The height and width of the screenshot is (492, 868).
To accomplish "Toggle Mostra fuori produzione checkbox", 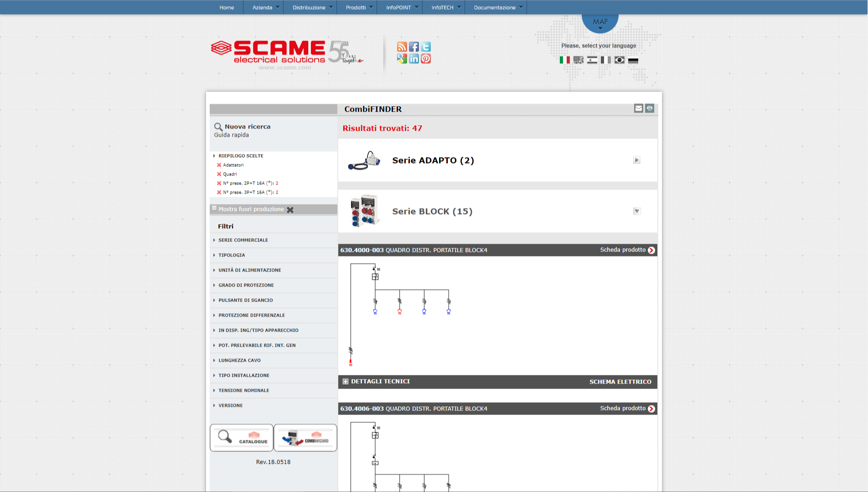I will point(214,209).
